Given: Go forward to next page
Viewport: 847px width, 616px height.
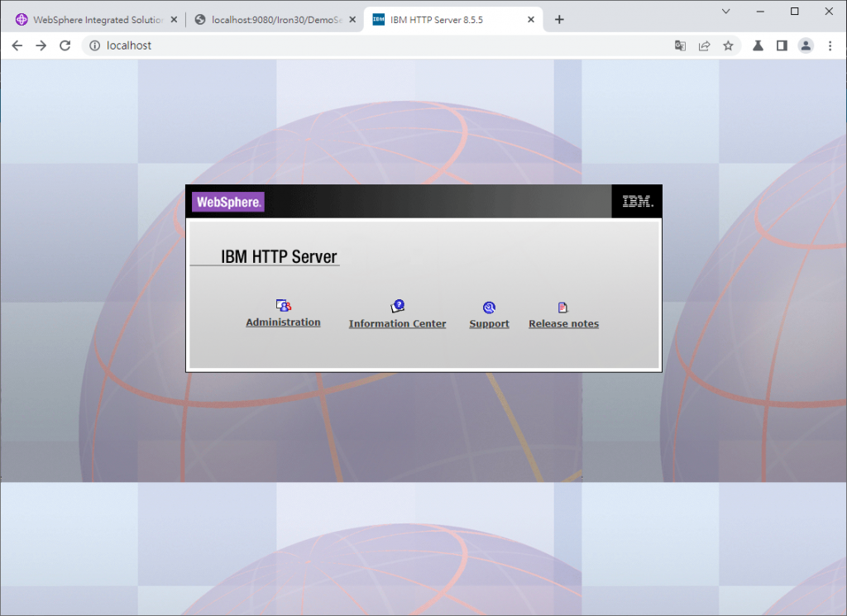Looking at the screenshot, I should point(41,45).
